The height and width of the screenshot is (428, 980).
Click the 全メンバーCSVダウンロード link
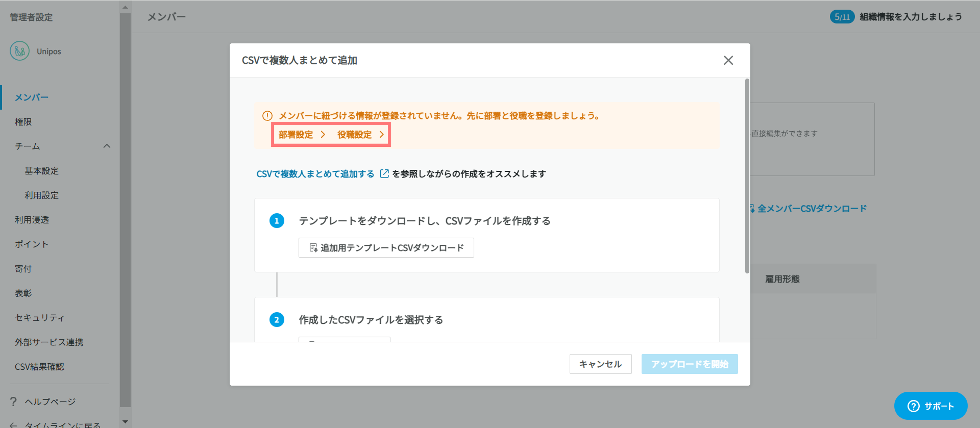812,208
